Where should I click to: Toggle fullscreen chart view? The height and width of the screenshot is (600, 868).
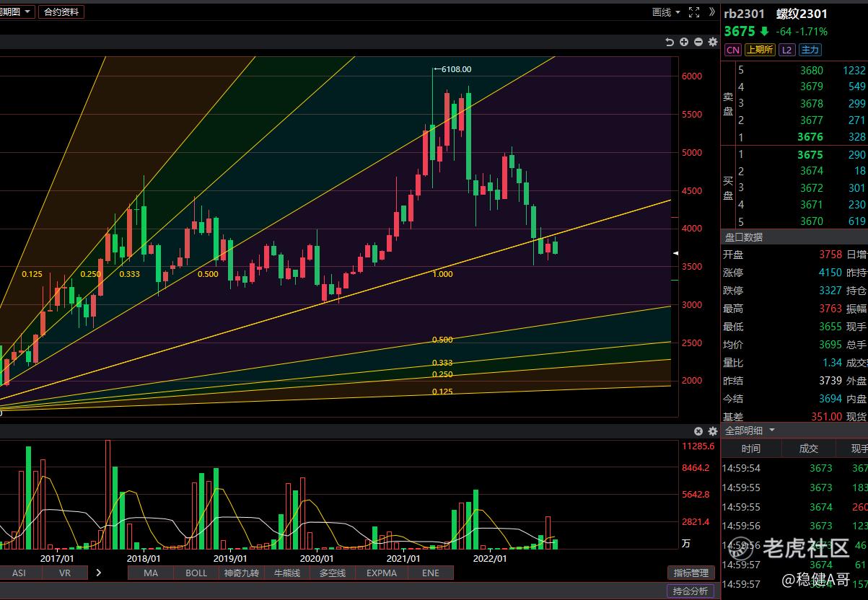click(x=694, y=12)
